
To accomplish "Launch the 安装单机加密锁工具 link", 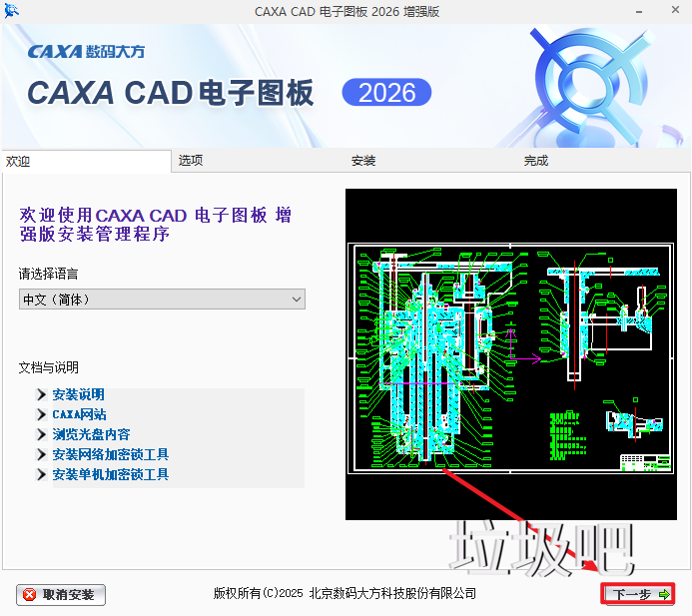I will 110,475.
